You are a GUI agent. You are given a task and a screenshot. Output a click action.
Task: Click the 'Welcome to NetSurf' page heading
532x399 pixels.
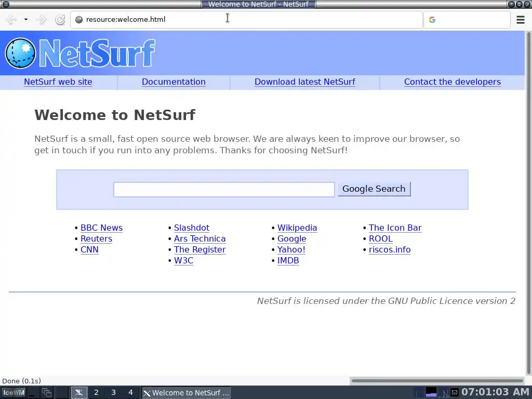coord(115,115)
